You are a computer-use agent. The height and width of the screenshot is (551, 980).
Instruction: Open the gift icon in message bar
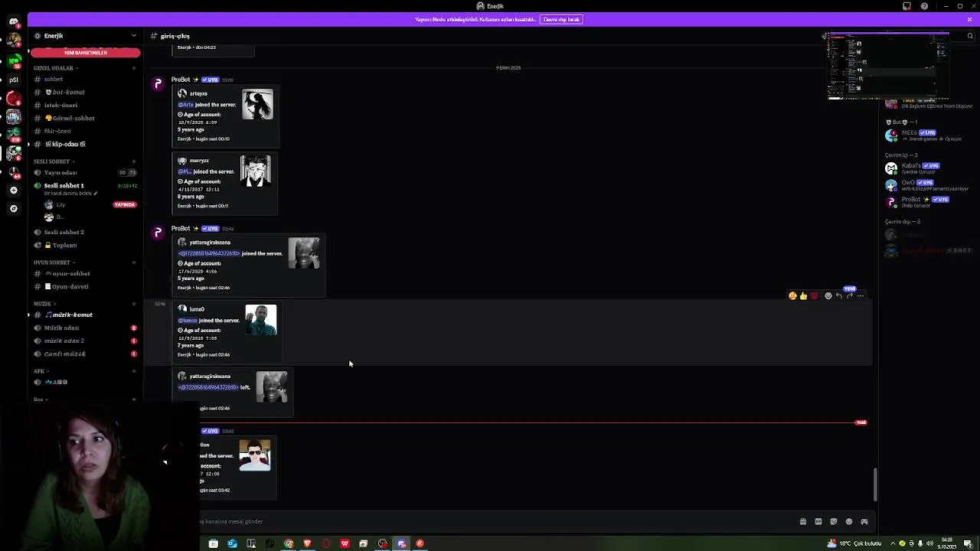(803, 522)
